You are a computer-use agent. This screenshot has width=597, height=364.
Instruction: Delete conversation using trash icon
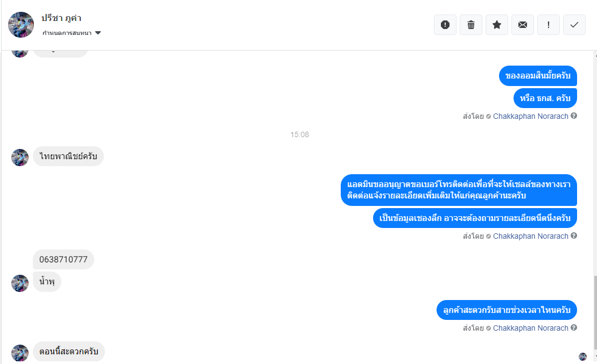tap(471, 25)
